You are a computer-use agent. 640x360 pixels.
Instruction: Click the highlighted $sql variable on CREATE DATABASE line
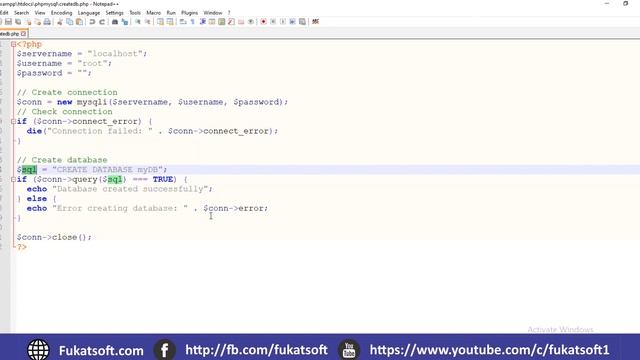coord(27,170)
